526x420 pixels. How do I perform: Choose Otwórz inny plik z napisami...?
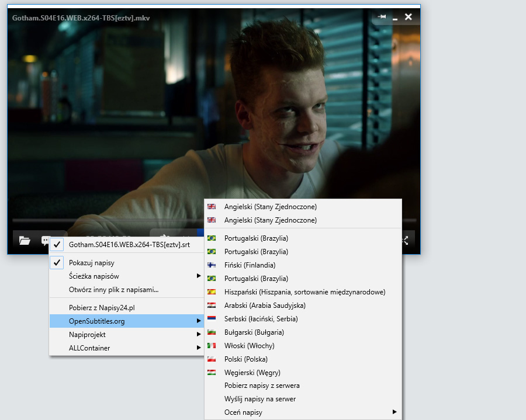[x=126, y=290]
